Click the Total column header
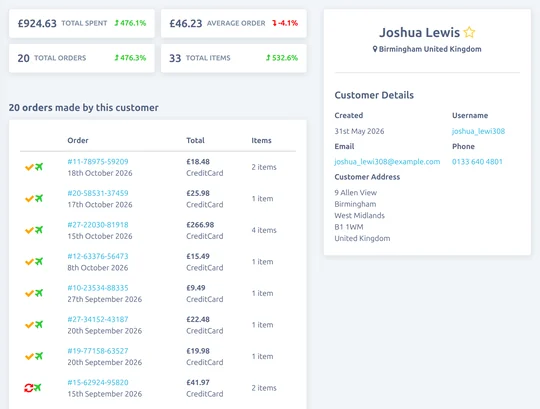540x409 pixels. click(x=195, y=140)
